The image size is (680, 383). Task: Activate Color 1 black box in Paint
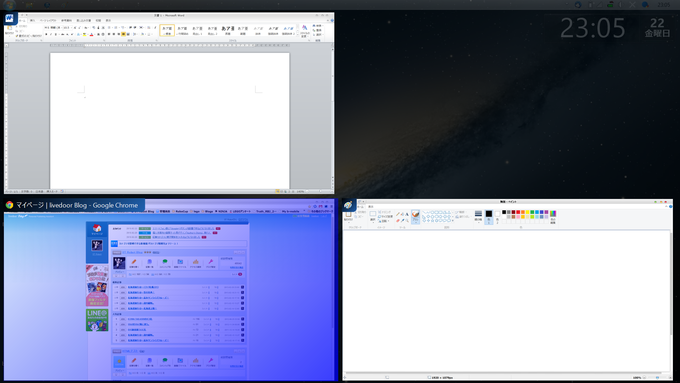pos(489,216)
